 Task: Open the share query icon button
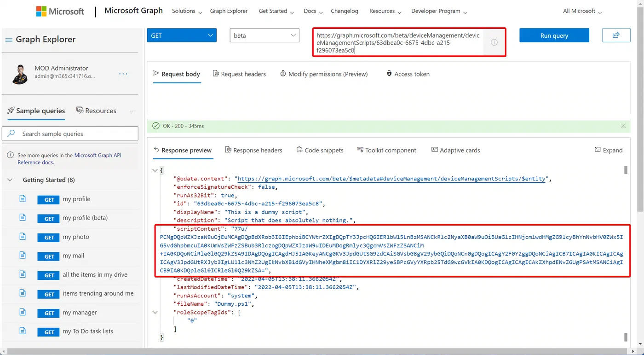616,35
